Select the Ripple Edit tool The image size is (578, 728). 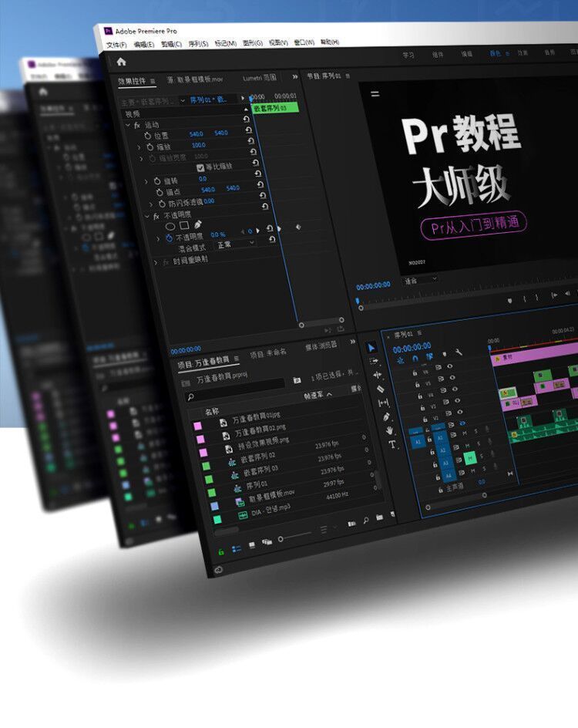click(377, 375)
